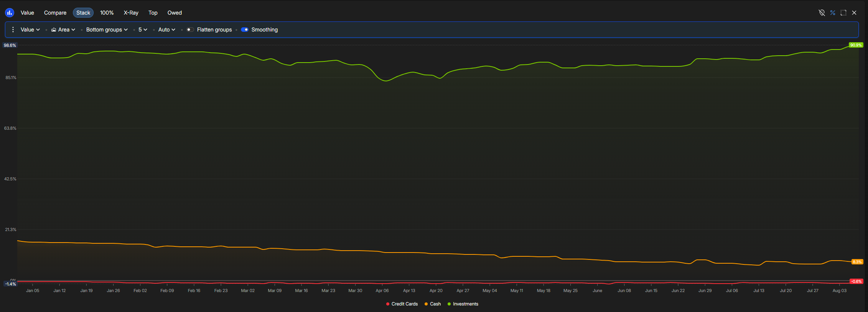Click the blue bar chart logo icon
868x312 pixels.
10,13
